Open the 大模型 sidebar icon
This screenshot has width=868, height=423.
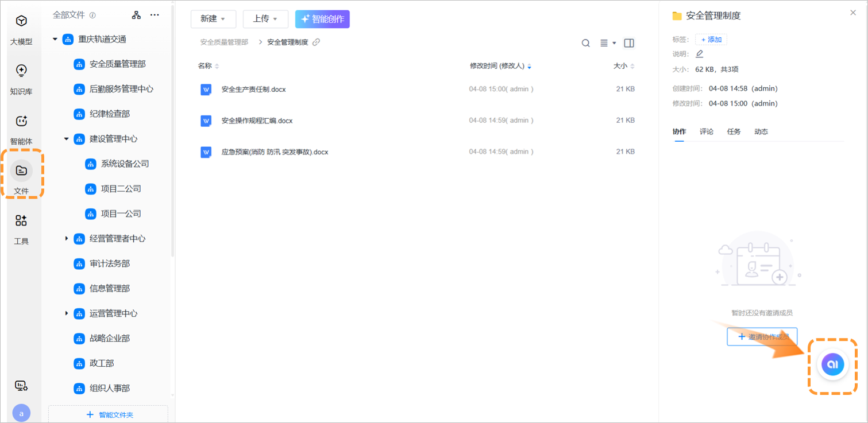(21, 22)
